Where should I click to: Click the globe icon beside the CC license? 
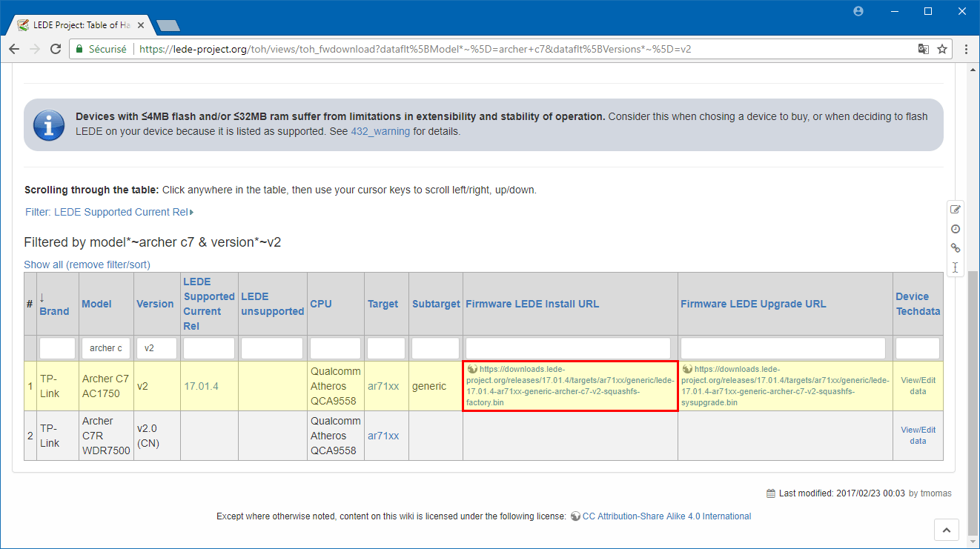point(576,516)
